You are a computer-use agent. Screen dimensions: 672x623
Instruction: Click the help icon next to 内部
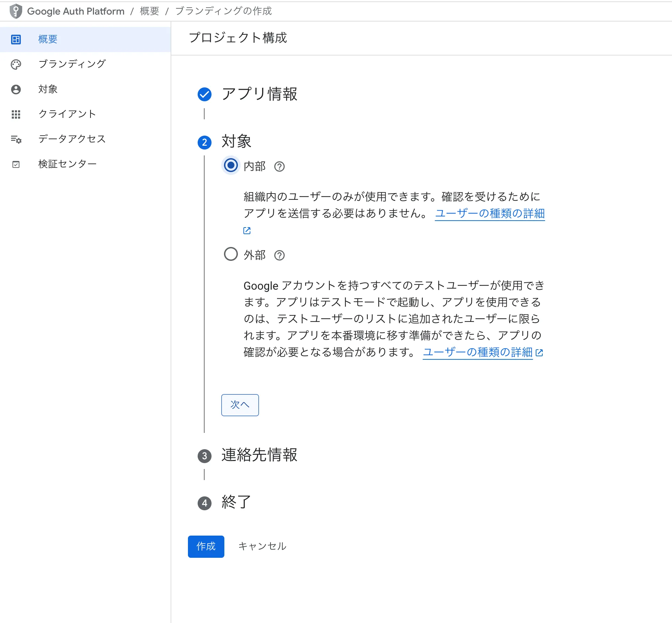point(279,167)
